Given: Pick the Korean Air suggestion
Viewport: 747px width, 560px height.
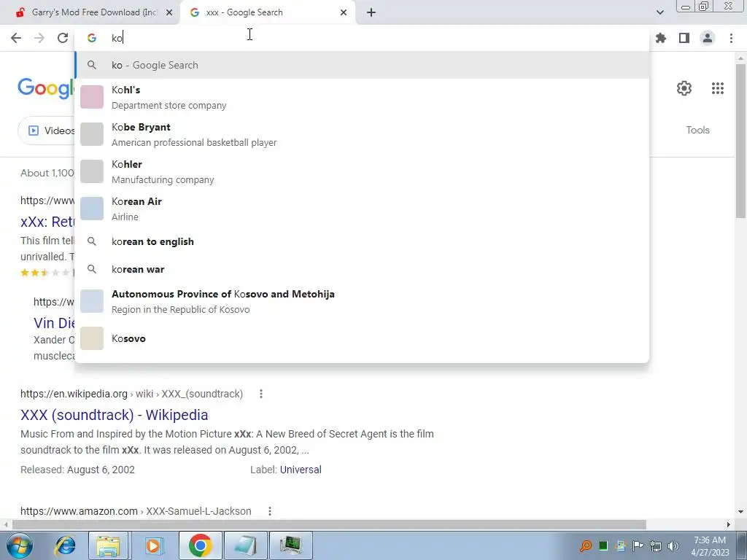Looking at the screenshot, I should pos(362,209).
